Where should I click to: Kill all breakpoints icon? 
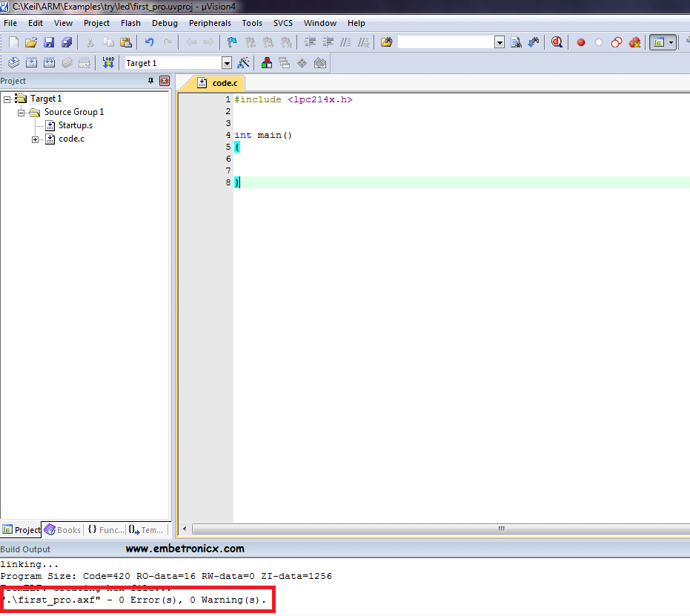[x=634, y=43]
